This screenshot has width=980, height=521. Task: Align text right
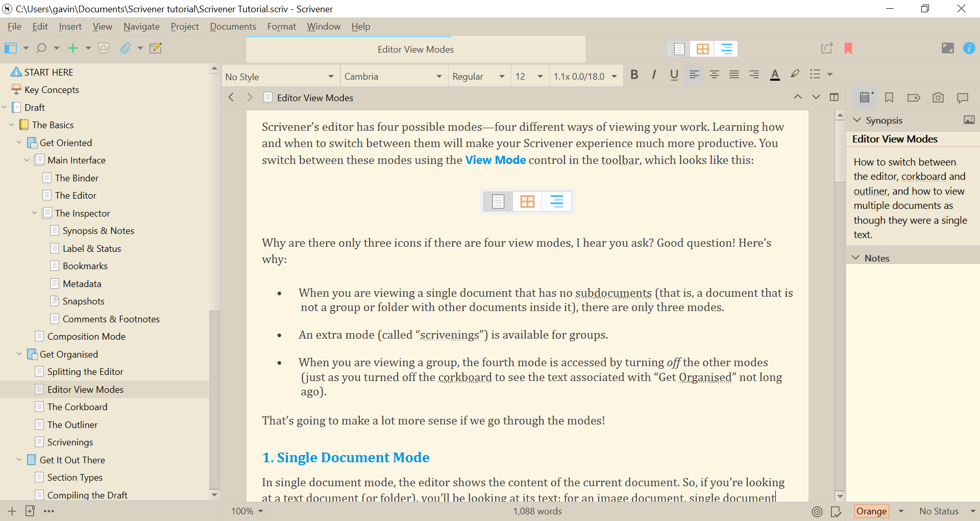click(754, 75)
